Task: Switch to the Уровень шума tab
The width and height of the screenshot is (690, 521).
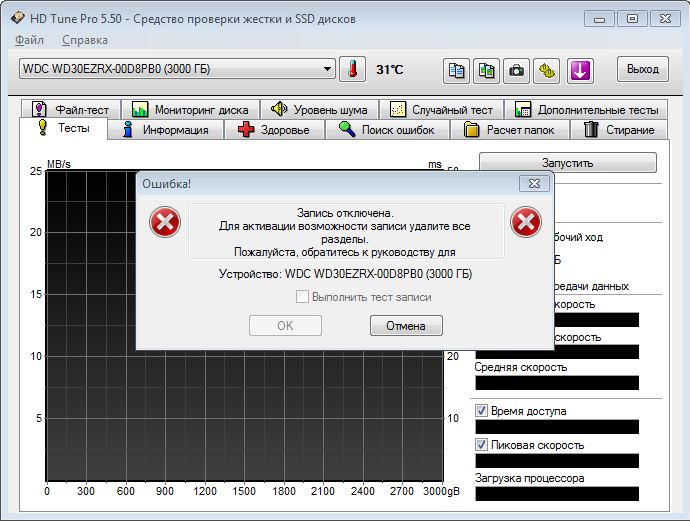Action: coord(319,109)
